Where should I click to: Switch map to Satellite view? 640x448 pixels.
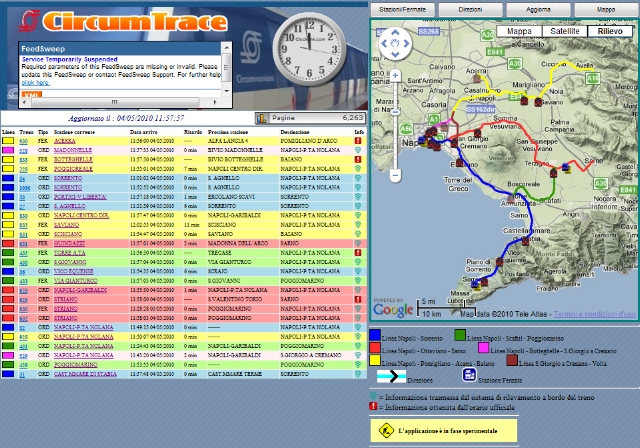coord(565,31)
